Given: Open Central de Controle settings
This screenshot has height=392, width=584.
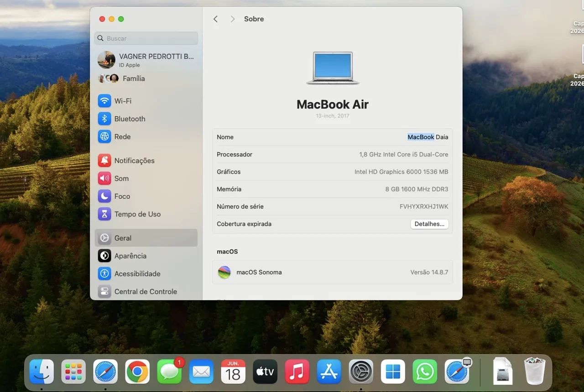Looking at the screenshot, I should click(x=146, y=291).
